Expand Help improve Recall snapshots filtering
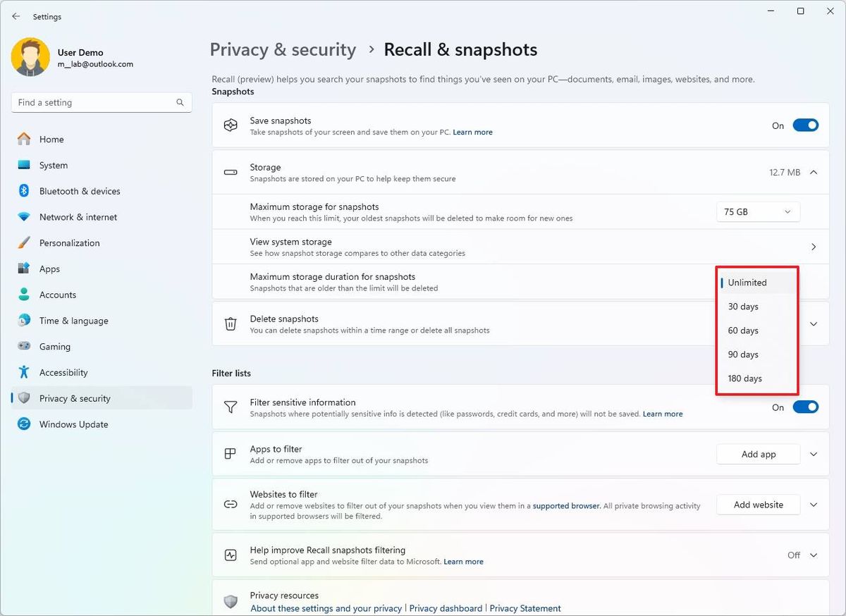This screenshot has width=846, height=616. [x=814, y=555]
